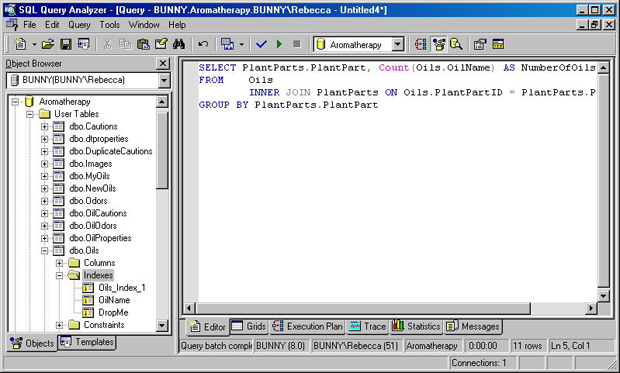Open the File menu
The height and width of the screenshot is (373, 620).
click(29, 25)
